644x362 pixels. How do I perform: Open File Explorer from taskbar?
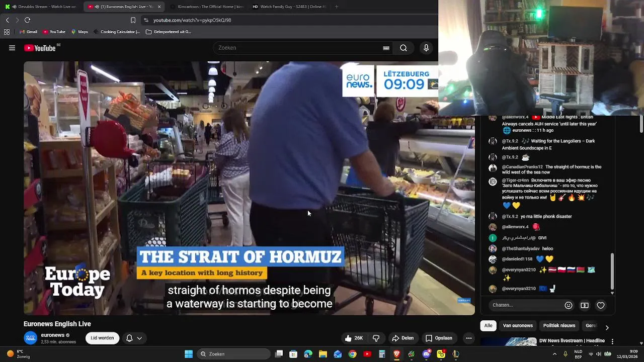pos(323,354)
